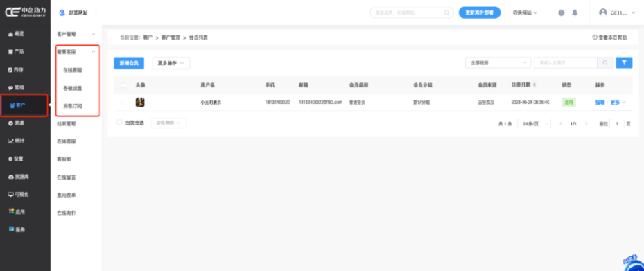The height and width of the screenshot is (271, 644).
Task: Go to the previous page arrow
Action: point(561,123)
